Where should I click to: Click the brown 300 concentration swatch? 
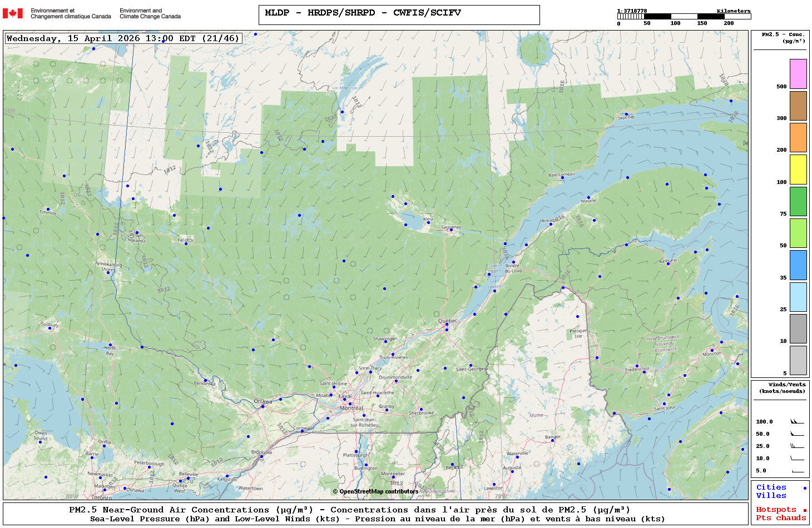pos(798,106)
